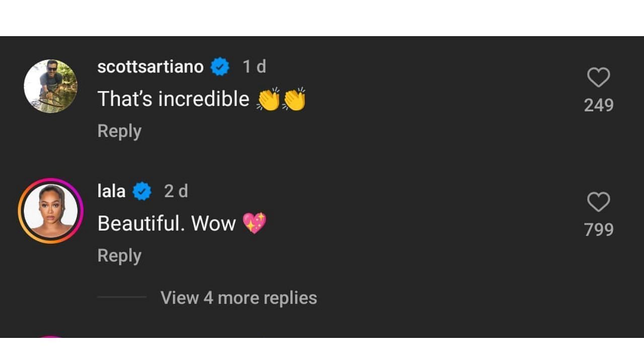Like scottsartiano's comment with the heart icon

598,77
